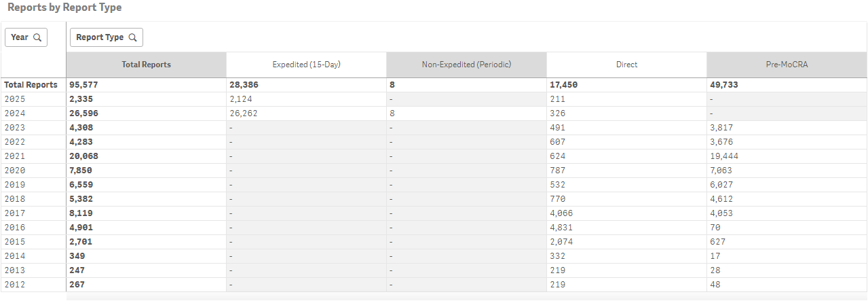Screen dimensions: 868x301
Task: Open the Year dimension filter
Action: pyautogui.click(x=26, y=37)
